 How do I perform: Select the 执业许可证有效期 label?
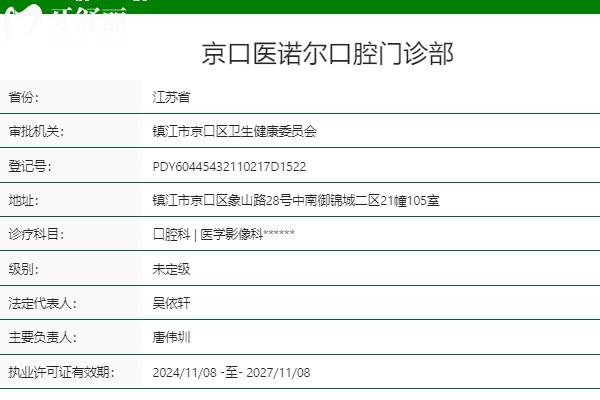61,372
